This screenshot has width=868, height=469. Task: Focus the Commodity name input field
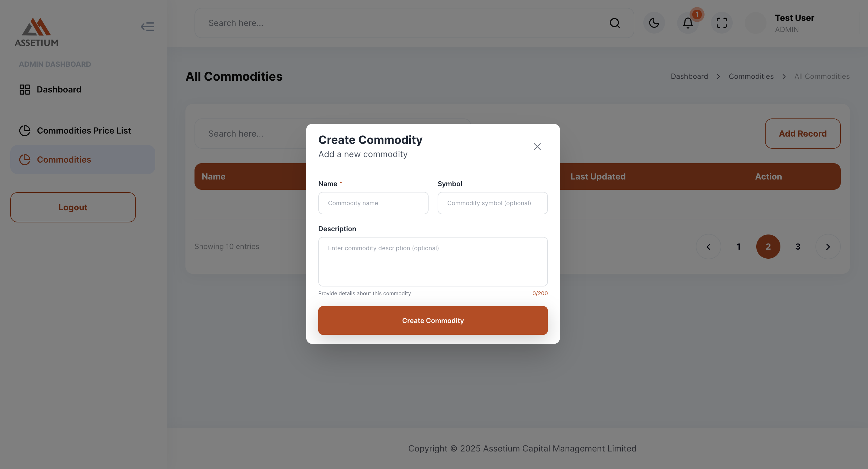(373, 203)
